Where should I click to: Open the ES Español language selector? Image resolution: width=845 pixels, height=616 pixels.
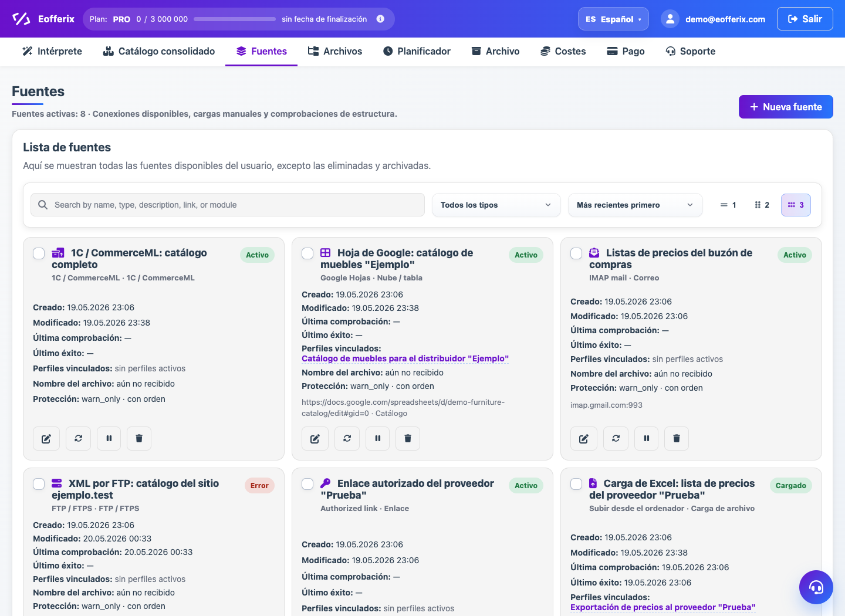[x=613, y=19]
